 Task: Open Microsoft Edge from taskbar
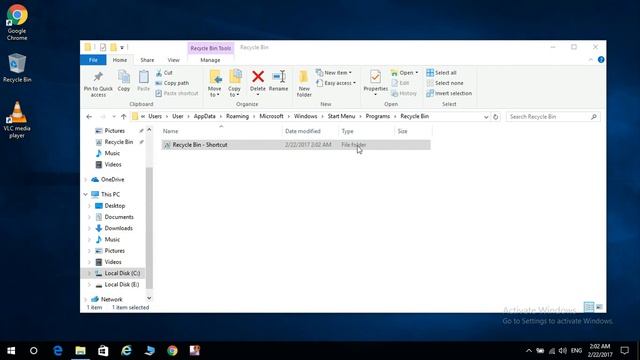[x=58, y=351]
